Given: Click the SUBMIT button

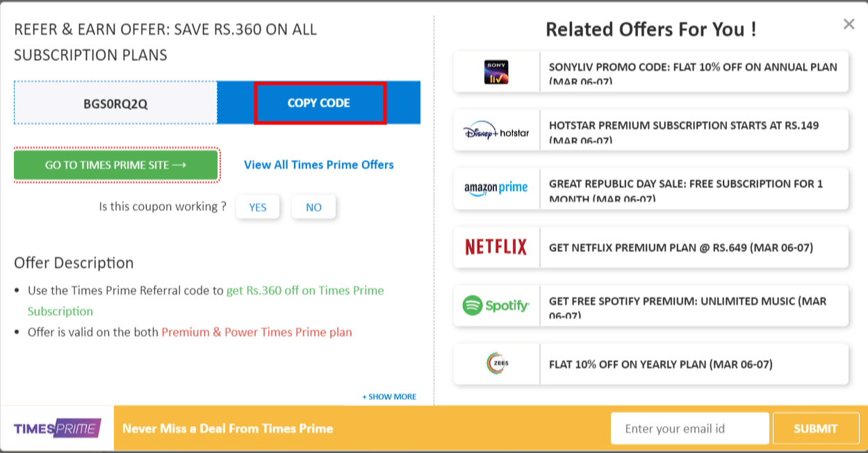Looking at the screenshot, I should coord(816,428).
